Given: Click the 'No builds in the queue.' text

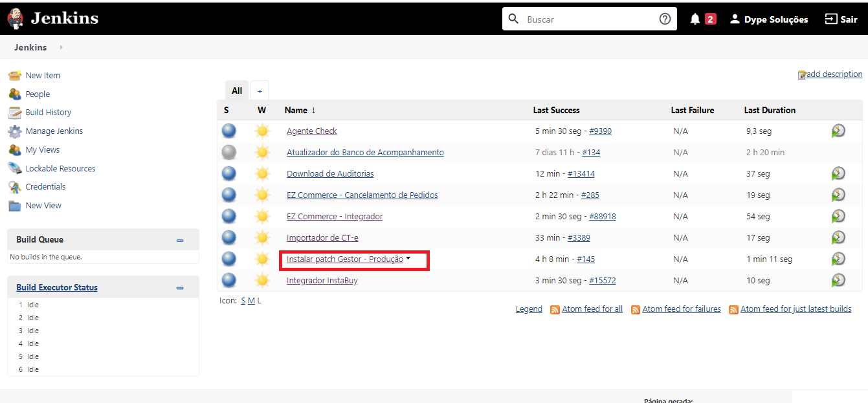Looking at the screenshot, I should click(46, 257).
